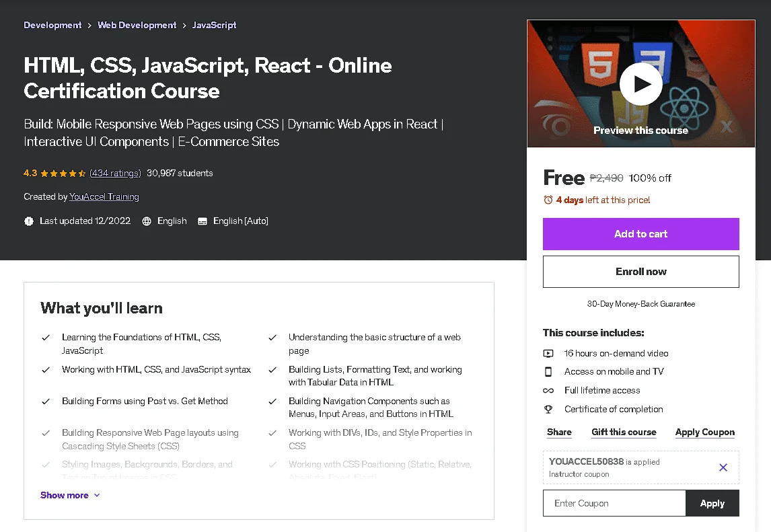Click the alarm clock icon

pos(548,200)
